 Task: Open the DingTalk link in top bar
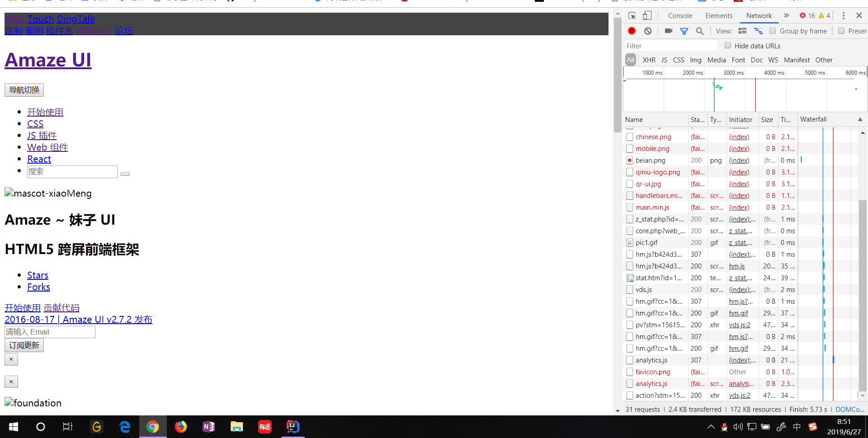(76, 19)
